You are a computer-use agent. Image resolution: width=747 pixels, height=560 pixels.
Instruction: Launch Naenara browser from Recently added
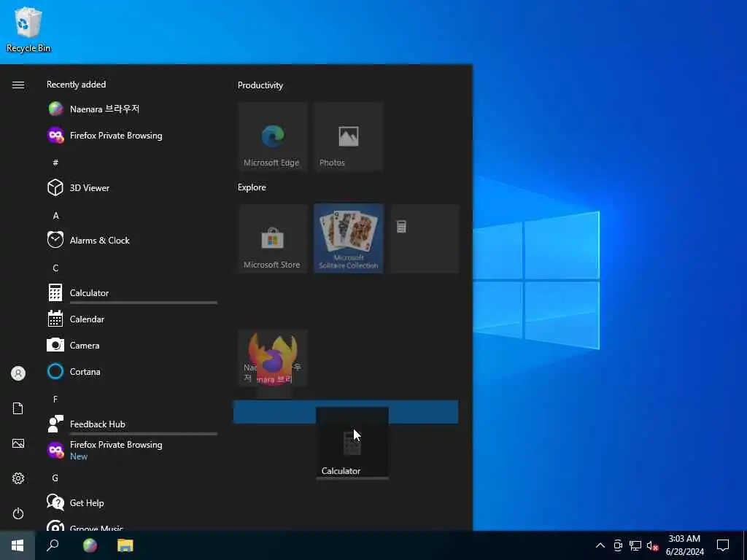pos(131,109)
